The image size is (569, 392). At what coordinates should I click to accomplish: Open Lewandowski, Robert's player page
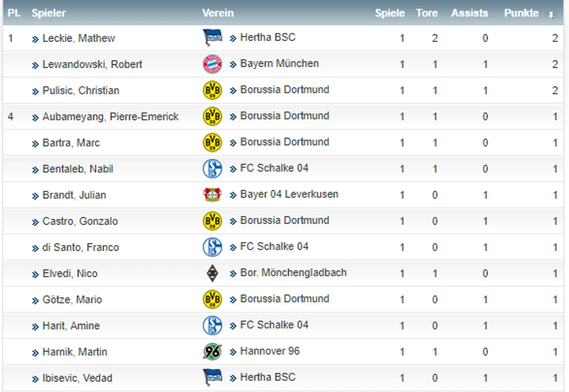[92, 64]
